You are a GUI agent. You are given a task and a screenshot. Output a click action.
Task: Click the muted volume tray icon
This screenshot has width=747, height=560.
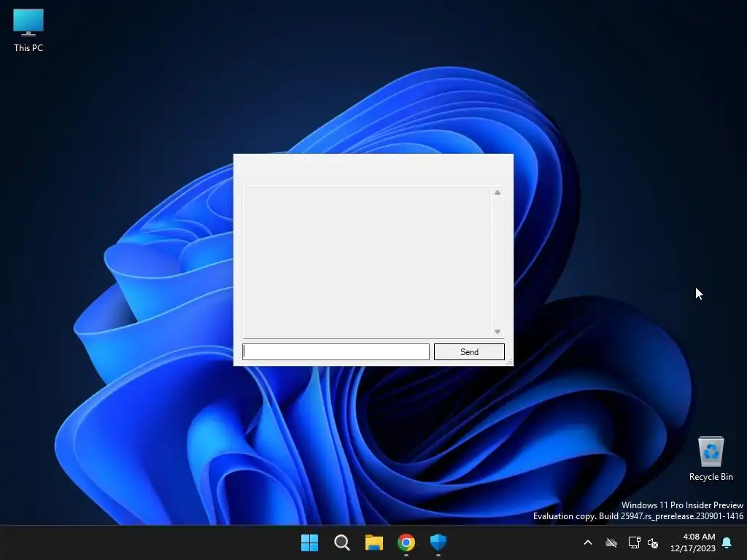tap(653, 542)
